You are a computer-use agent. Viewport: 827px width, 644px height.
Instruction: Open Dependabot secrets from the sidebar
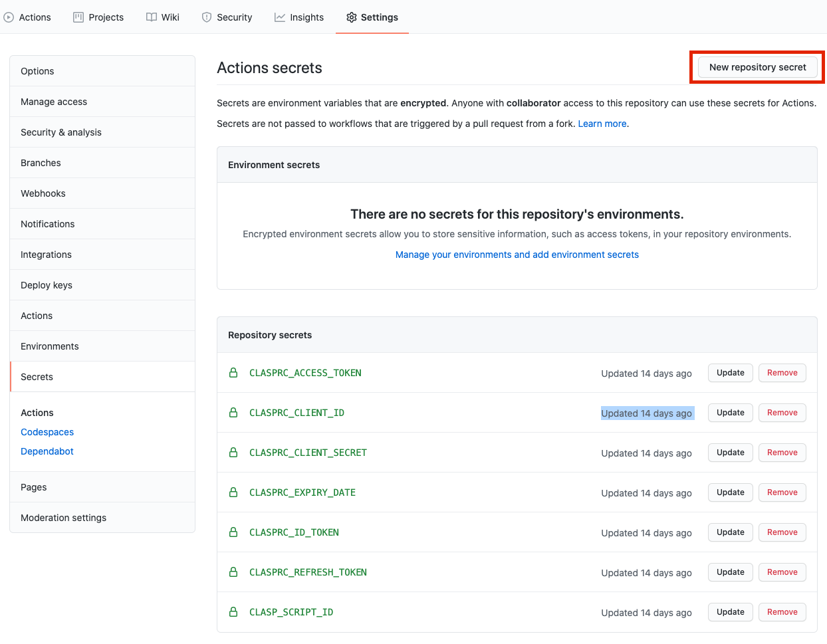tap(47, 451)
